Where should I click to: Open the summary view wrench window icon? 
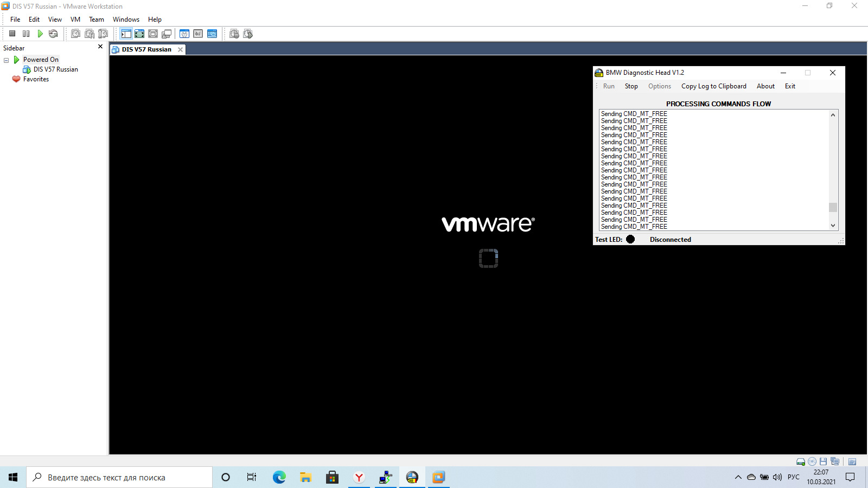[x=184, y=34]
